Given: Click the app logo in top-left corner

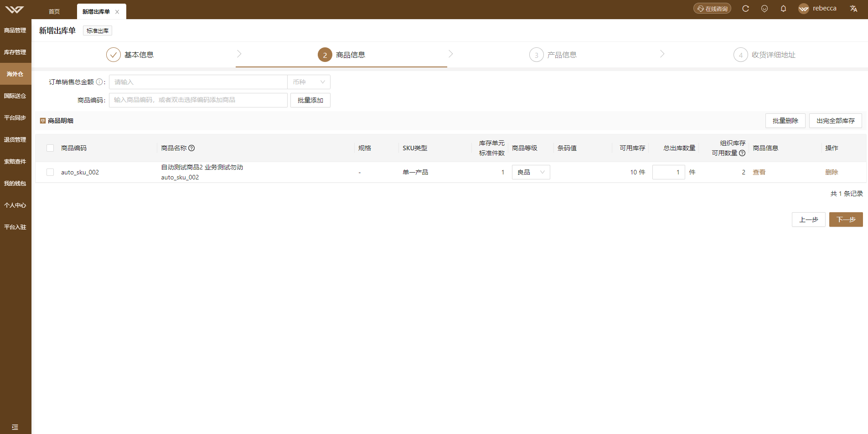Looking at the screenshot, I should [15, 10].
